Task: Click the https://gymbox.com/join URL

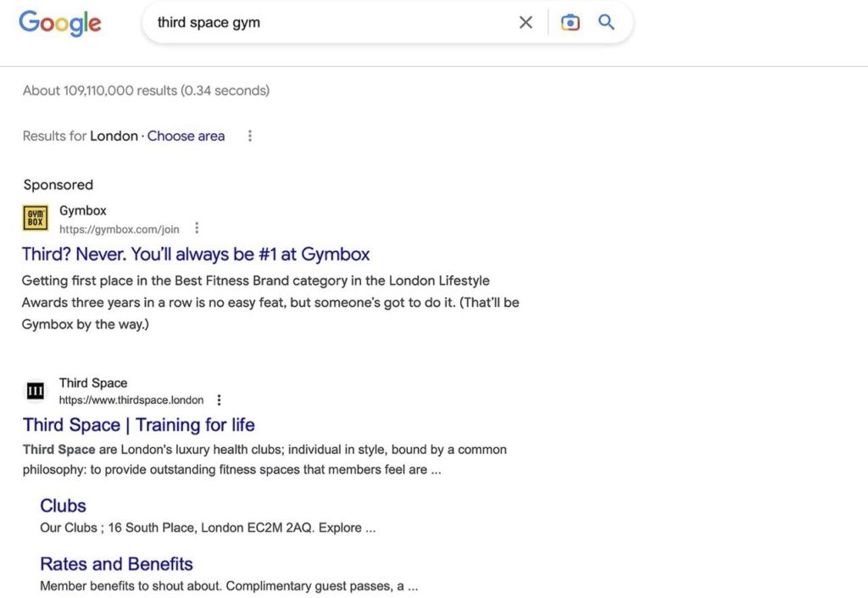Action: pyautogui.click(x=120, y=229)
